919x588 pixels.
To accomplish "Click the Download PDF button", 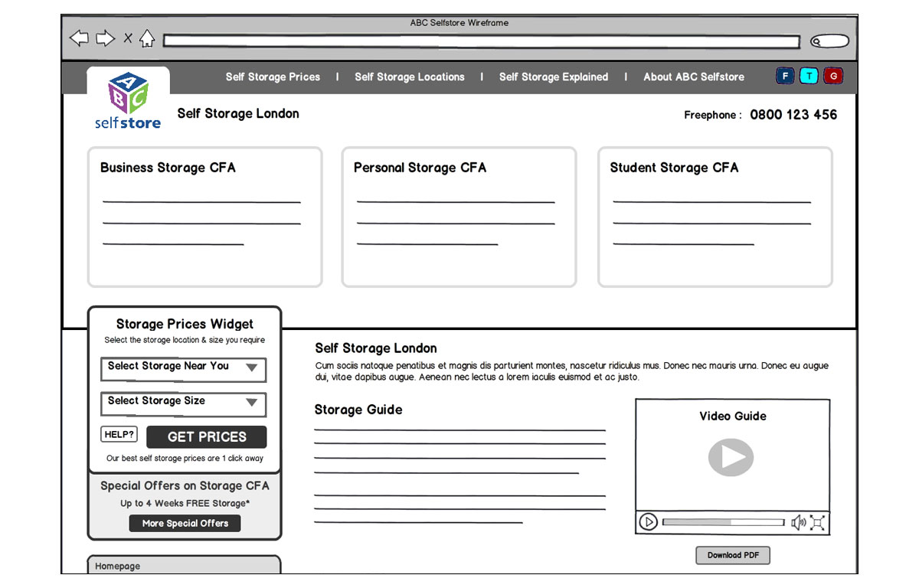I will coord(733,555).
